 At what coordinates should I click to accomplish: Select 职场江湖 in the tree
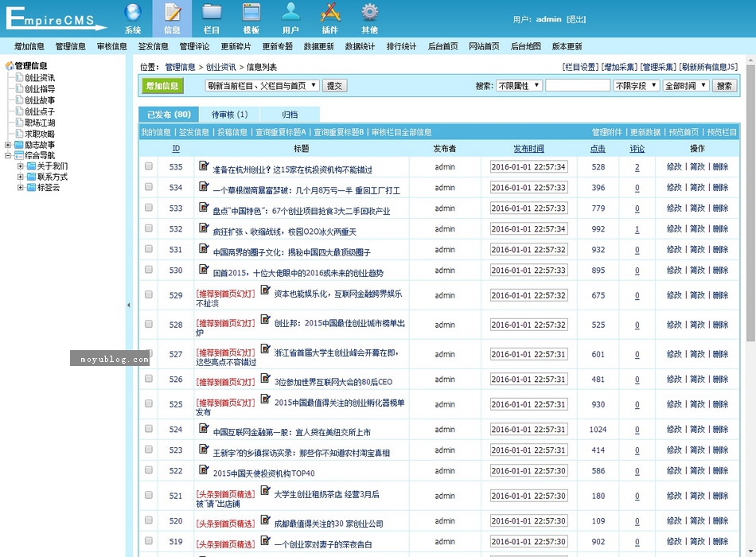coord(40,123)
